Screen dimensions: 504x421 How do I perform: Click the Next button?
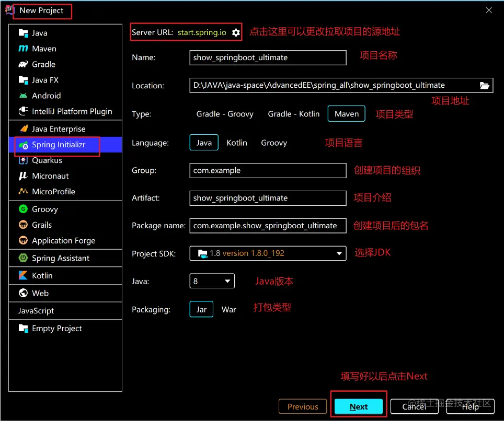[x=359, y=406]
